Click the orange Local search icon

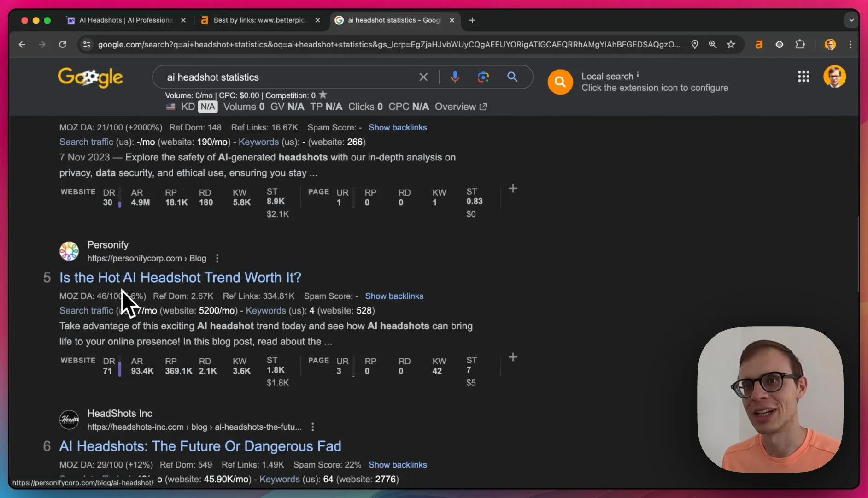tap(560, 82)
